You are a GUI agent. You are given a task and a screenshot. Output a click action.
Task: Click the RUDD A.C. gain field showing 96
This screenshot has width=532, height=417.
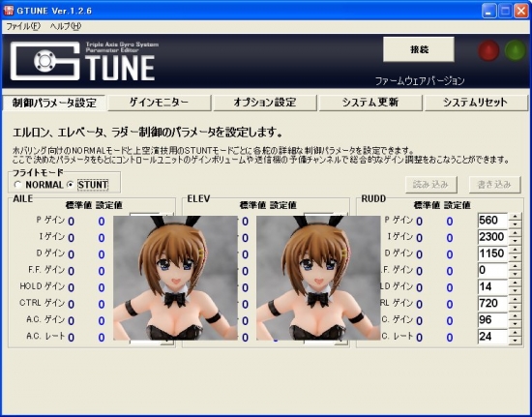(x=493, y=319)
